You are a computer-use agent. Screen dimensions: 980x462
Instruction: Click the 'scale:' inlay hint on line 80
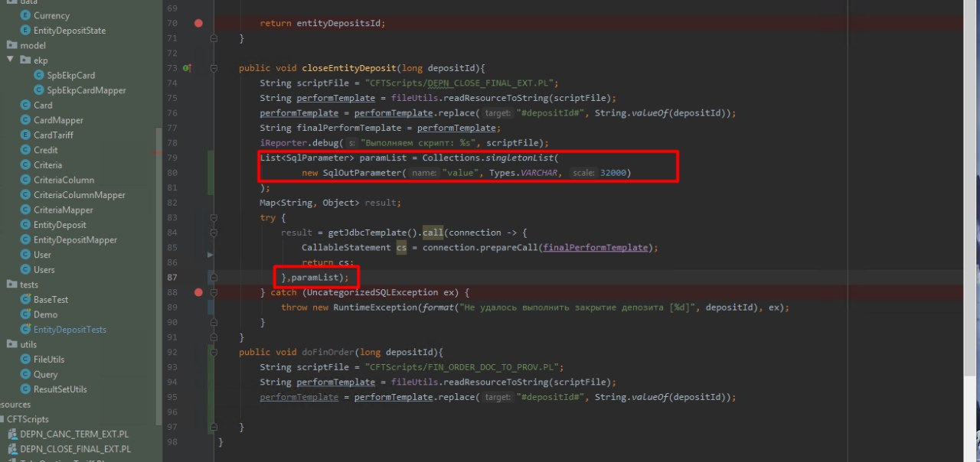point(583,173)
